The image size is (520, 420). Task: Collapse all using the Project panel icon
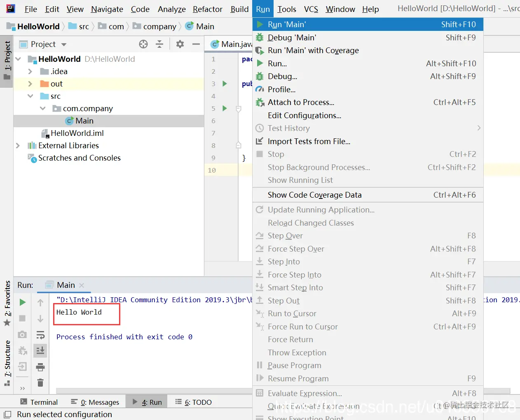159,44
